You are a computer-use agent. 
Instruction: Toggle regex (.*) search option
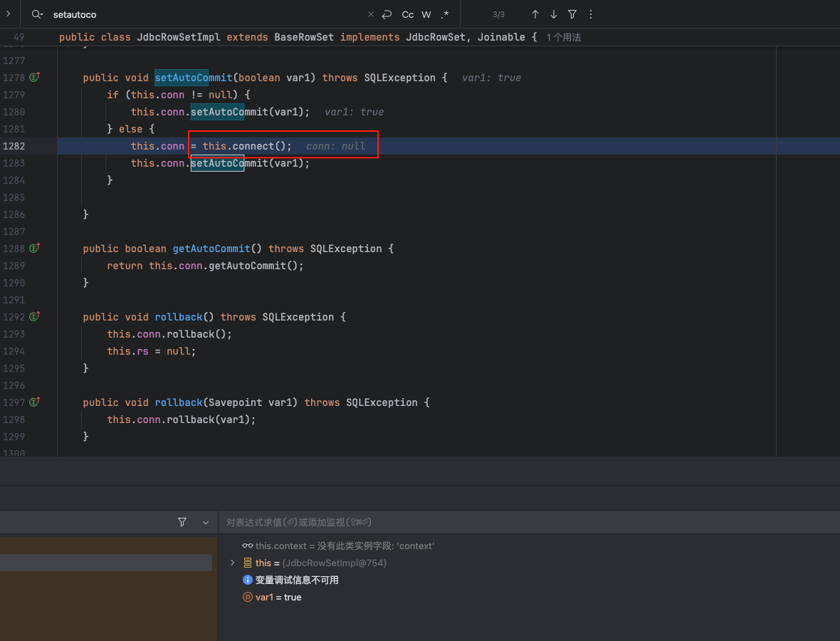(x=445, y=14)
